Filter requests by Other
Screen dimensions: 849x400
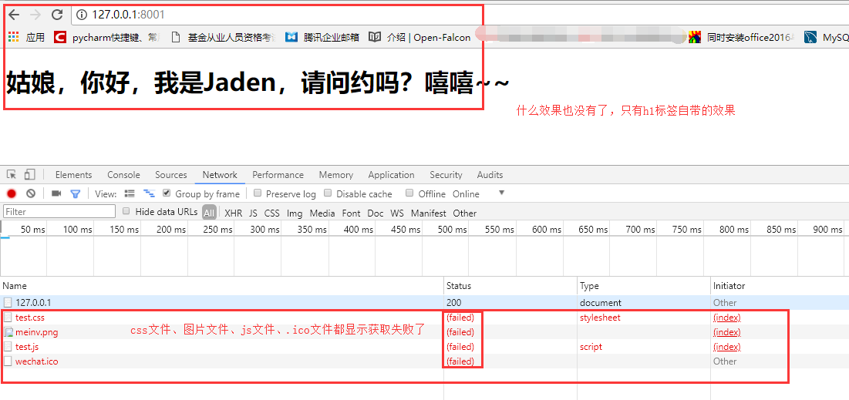point(465,213)
